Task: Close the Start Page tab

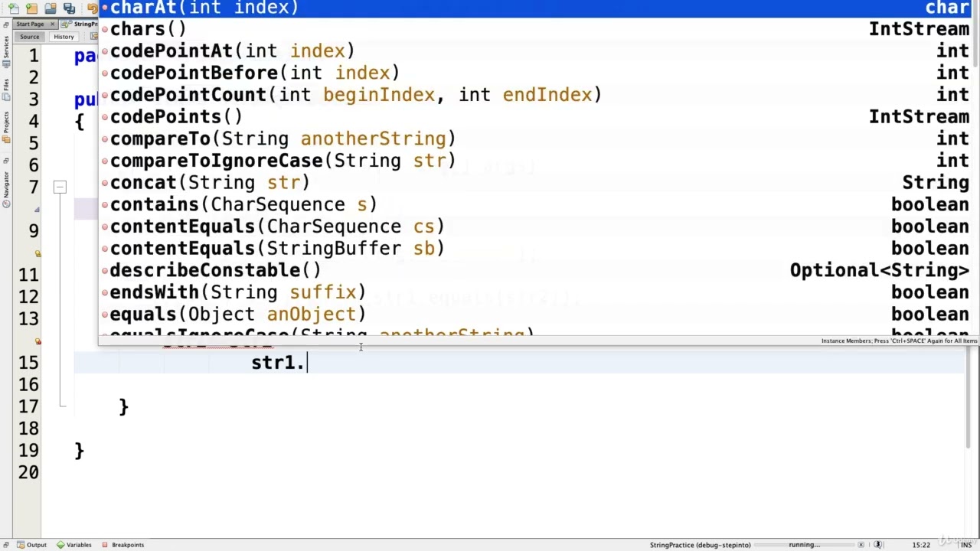Action: click(x=51, y=24)
